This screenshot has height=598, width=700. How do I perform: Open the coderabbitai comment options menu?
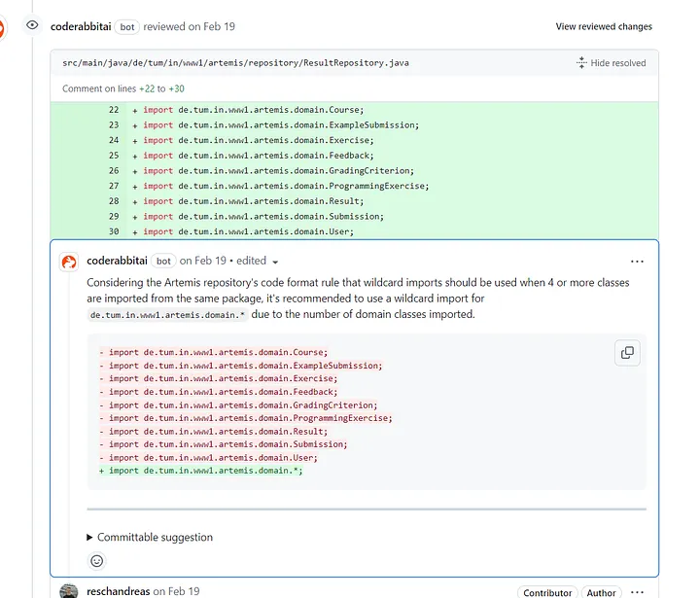[637, 262]
